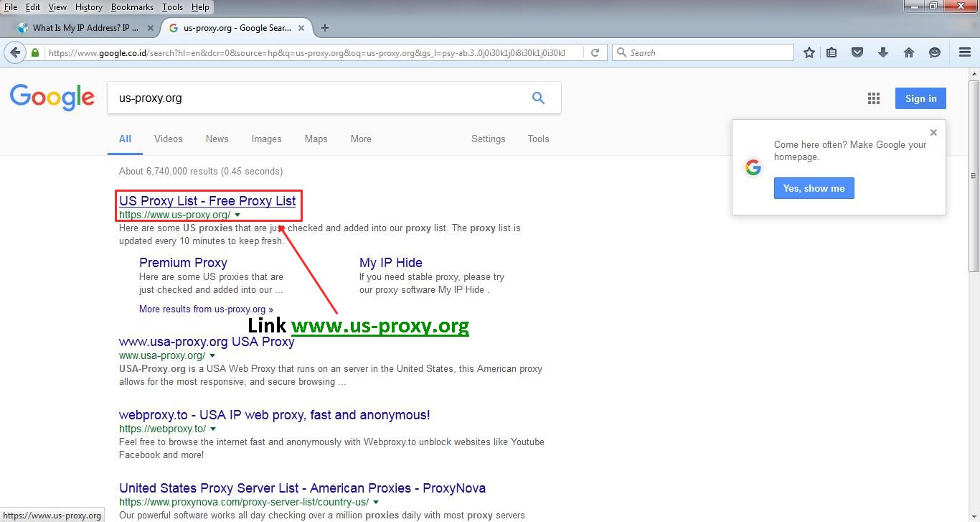Close the 'What Is My IP Address' tab
Image resolution: width=980 pixels, height=522 pixels.
coord(151,28)
